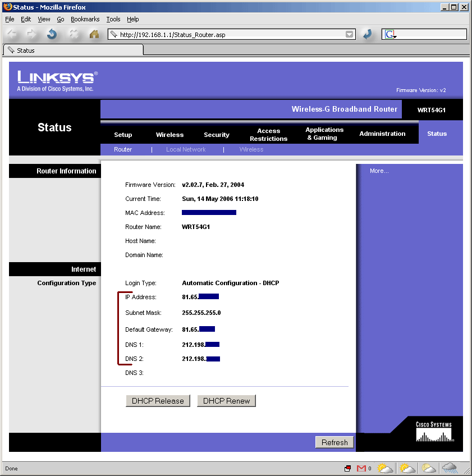Click the Gmail unread count 0
This screenshot has height=476, width=472.
tap(370, 468)
